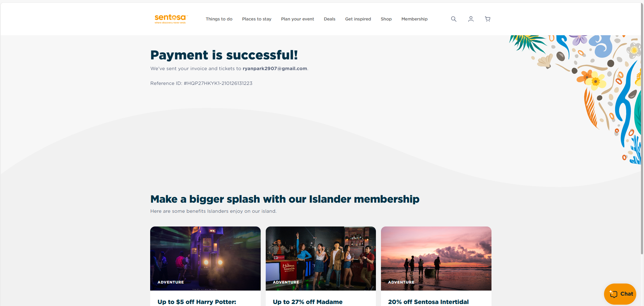This screenshot has width=644, height=306.
Task: Open the Chat widget button
Action: pyautogui.click(x=620, y=294)
